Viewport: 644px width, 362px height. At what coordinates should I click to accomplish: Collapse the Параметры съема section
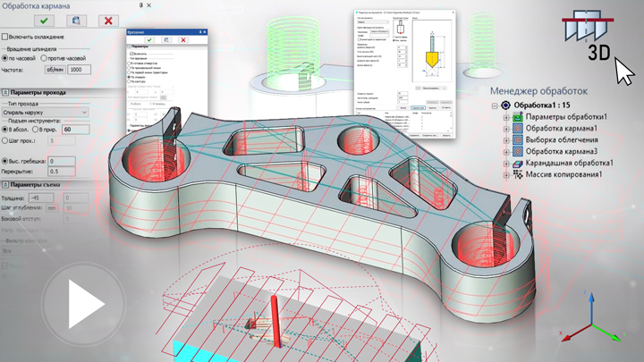point(5,185)
